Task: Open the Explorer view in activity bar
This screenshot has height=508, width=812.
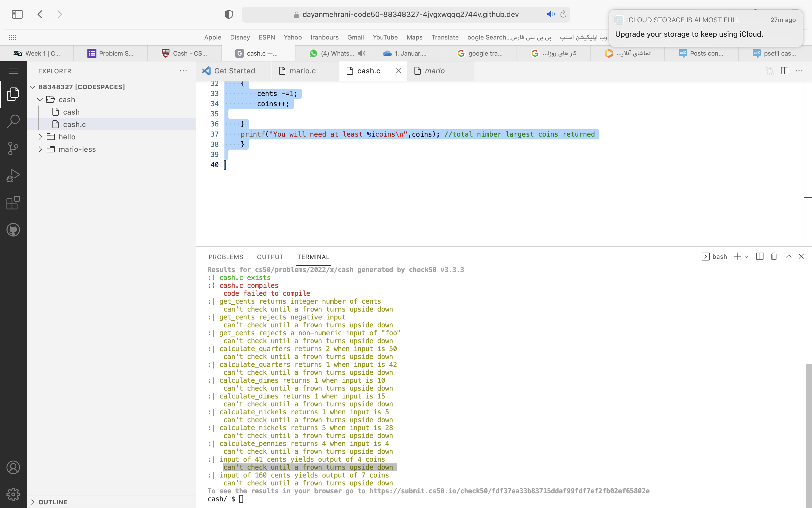Action: tap(13, 94)
